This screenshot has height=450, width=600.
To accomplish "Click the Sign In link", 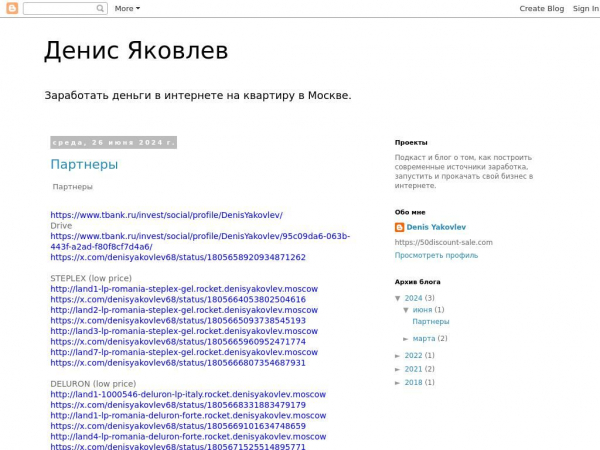I will [586, 8].
